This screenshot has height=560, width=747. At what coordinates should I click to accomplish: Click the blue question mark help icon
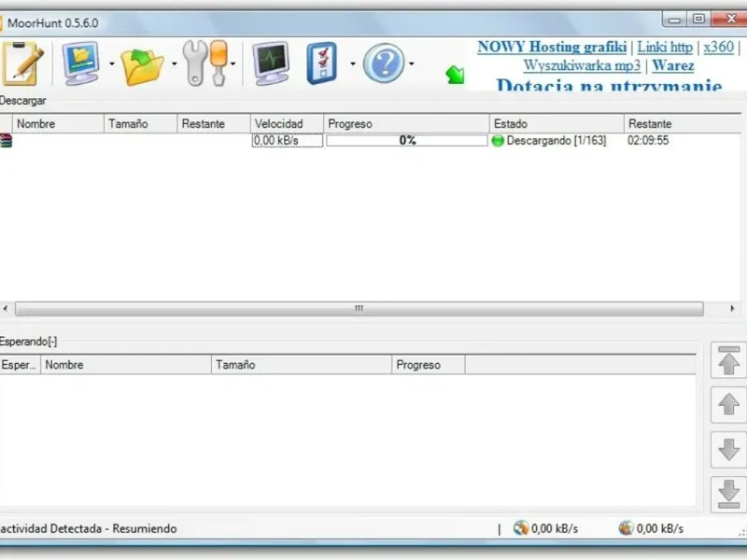[384, 63]
